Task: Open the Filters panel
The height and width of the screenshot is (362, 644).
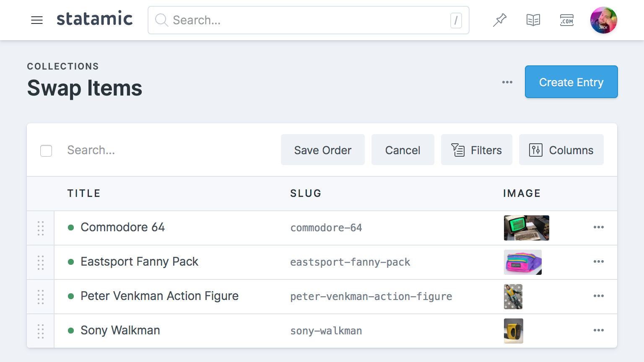Action: pyautogui.click(x=476, y=150)
